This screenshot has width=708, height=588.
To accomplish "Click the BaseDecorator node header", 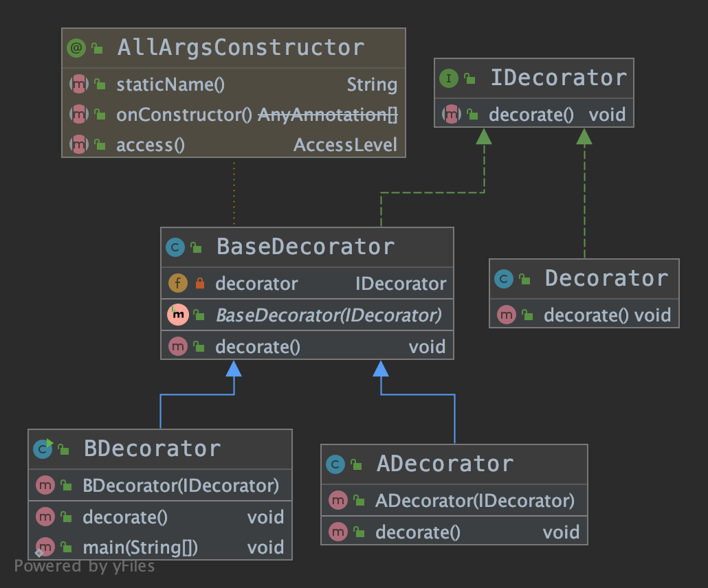I will tap(307, 247).
